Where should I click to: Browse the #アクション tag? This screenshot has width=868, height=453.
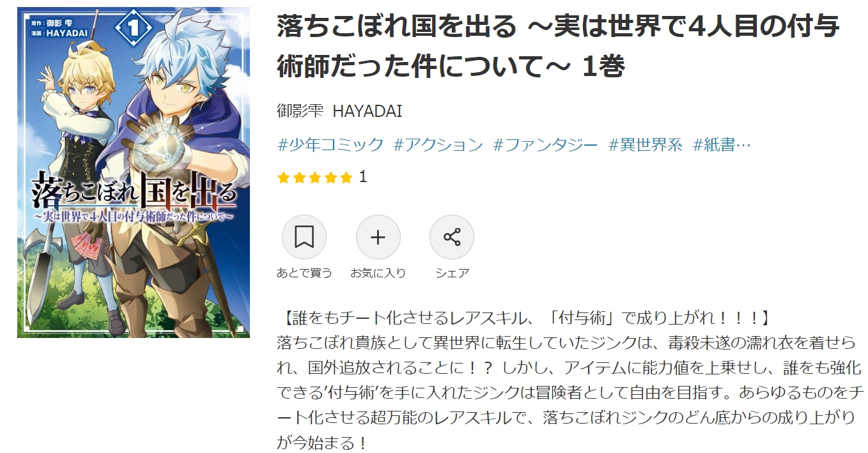(x=438, y=144)
